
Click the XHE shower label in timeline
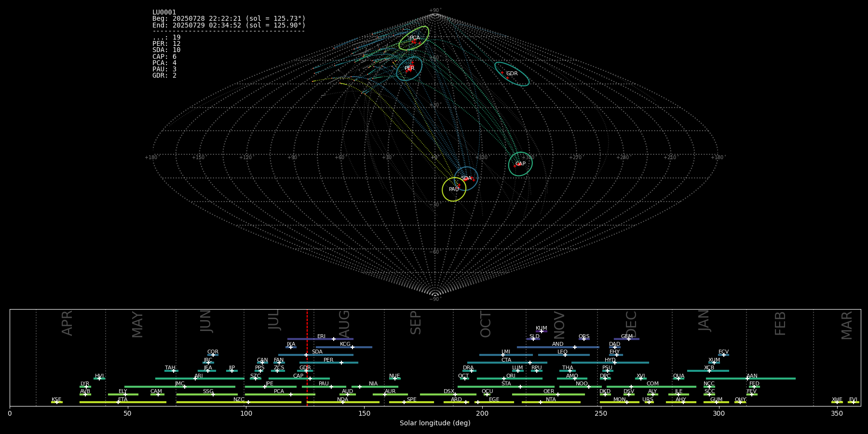coord(837,400)
